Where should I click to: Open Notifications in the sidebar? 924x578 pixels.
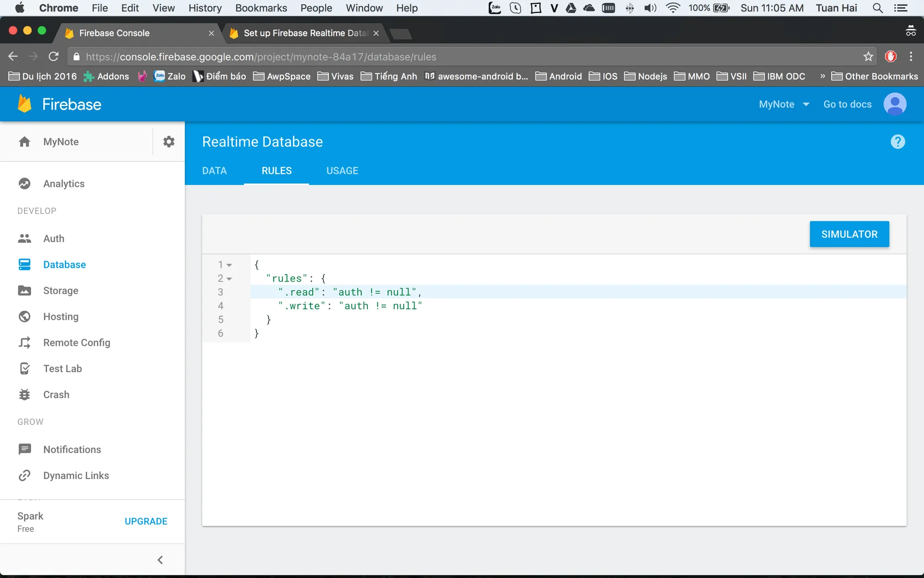(72, 449)
